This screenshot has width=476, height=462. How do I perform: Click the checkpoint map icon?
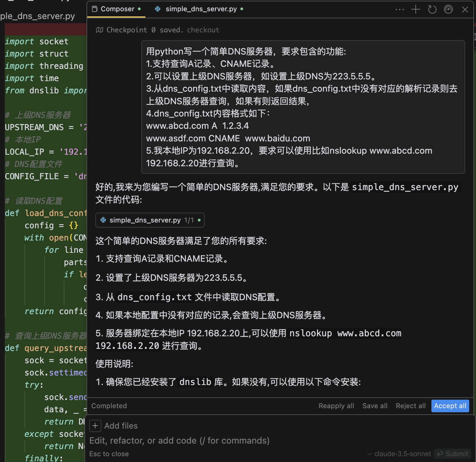pos(99,30)
